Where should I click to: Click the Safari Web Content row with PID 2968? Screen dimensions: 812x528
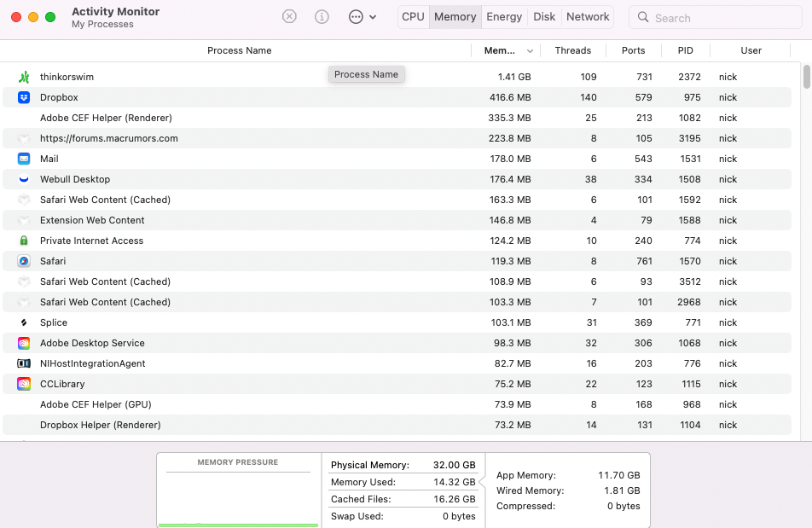(x=397, y=302)
